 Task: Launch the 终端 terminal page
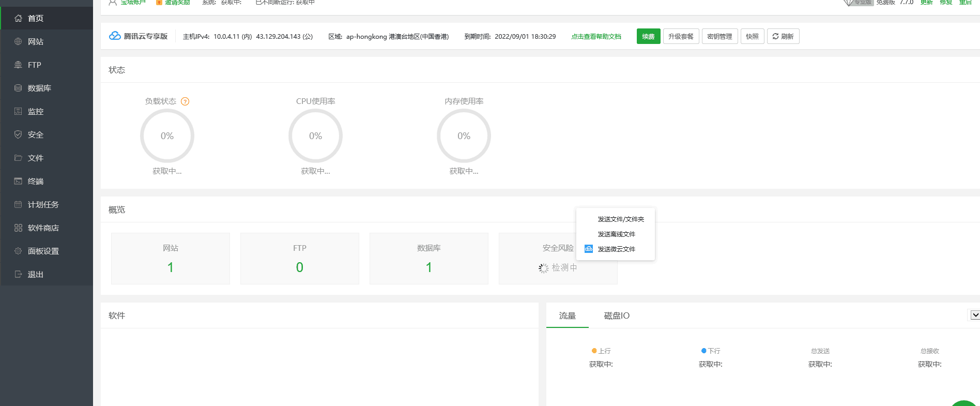tap(47, 181)
